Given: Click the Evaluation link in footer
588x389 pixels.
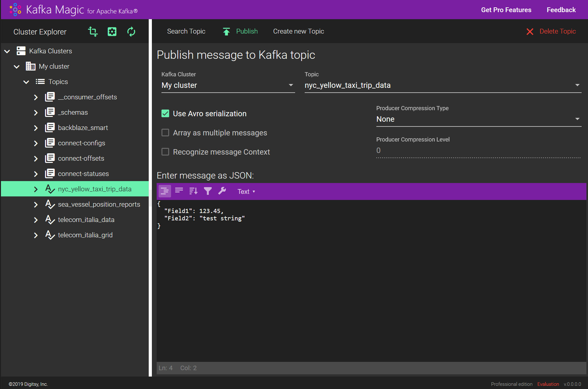Looking at the screenshot, I should pyautogui.click(x=548, y=384).
